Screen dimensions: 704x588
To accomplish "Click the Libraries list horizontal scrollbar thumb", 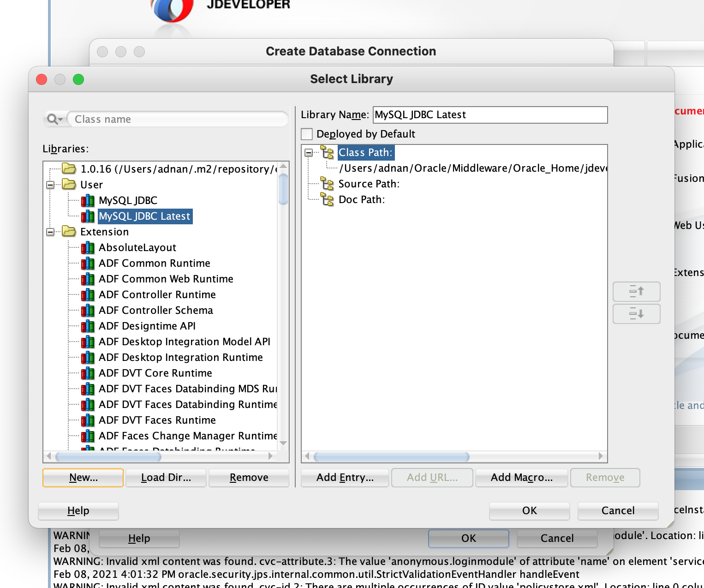I will 108,456.
